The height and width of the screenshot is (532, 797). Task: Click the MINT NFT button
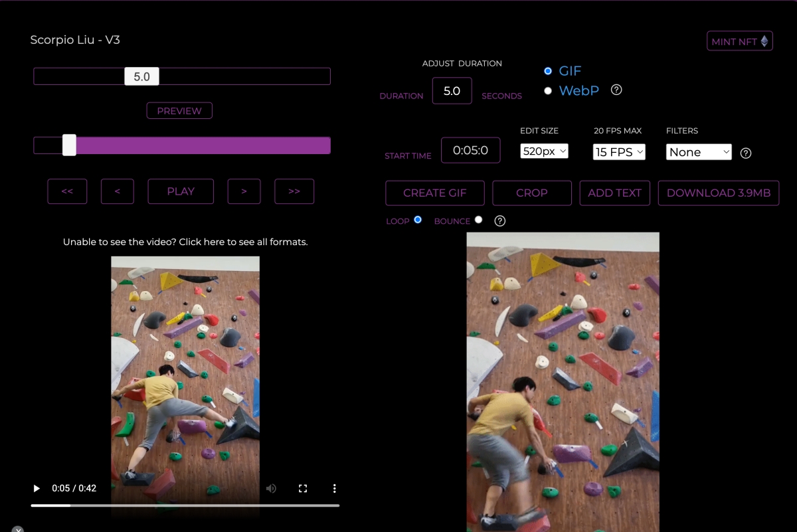[740, 41]
